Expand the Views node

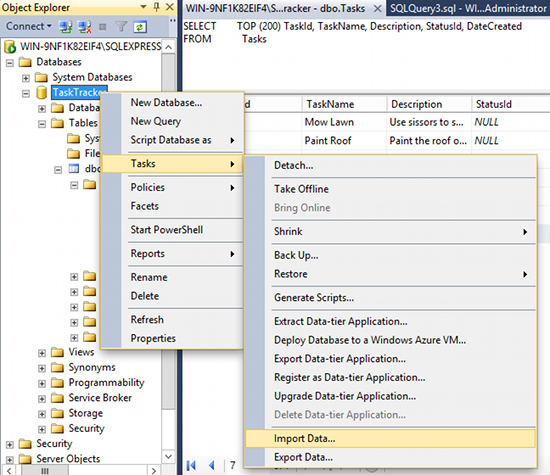point(42,353)
